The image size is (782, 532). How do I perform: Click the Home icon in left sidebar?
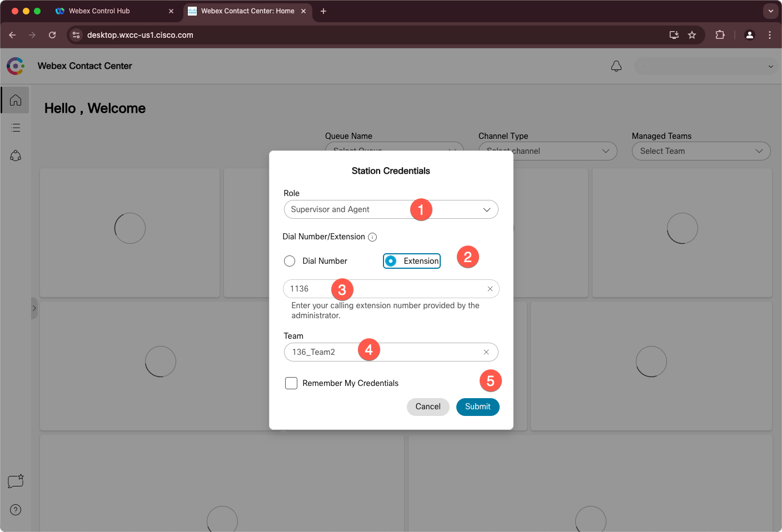16,100
